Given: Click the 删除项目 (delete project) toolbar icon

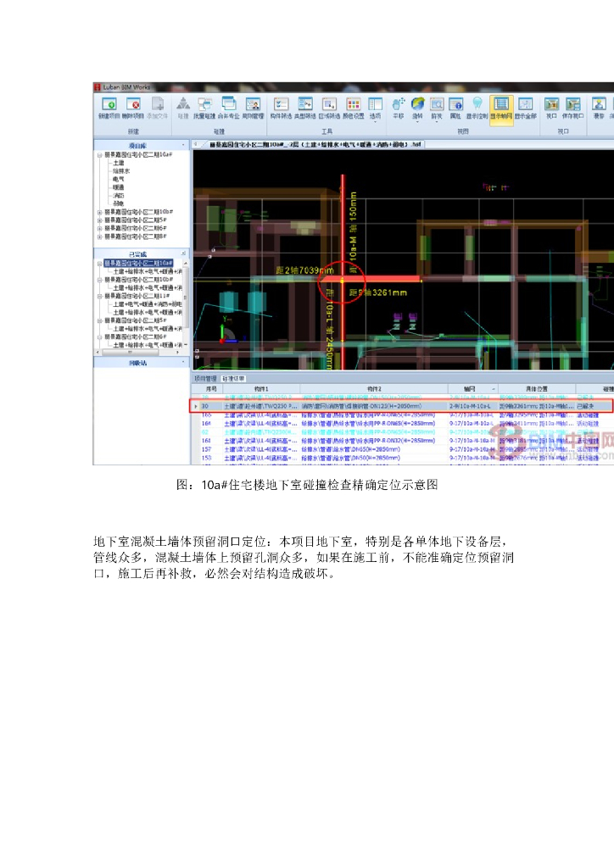Looking at the screenshot, I should [133, 108].
